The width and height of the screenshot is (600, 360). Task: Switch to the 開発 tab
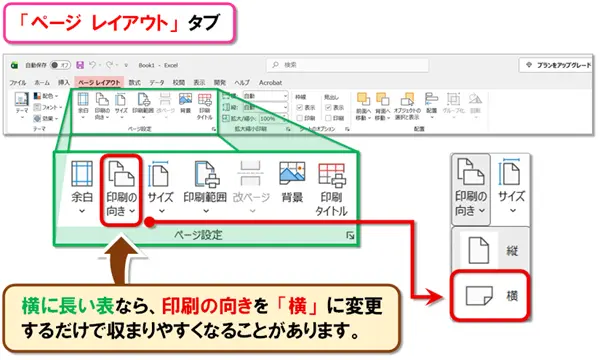(220, 83)
